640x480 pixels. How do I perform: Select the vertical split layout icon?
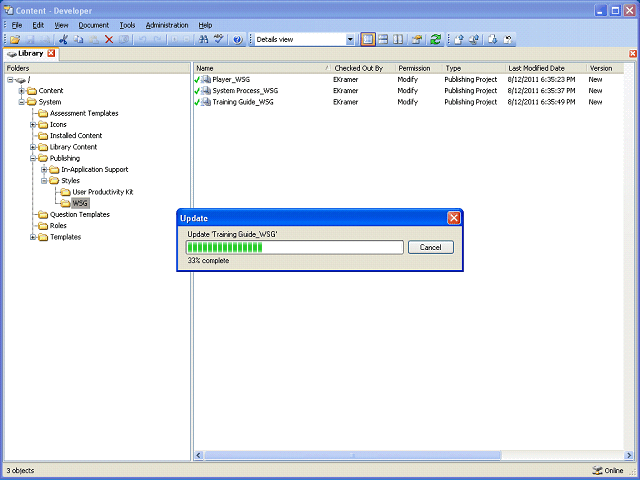point(398,40)
